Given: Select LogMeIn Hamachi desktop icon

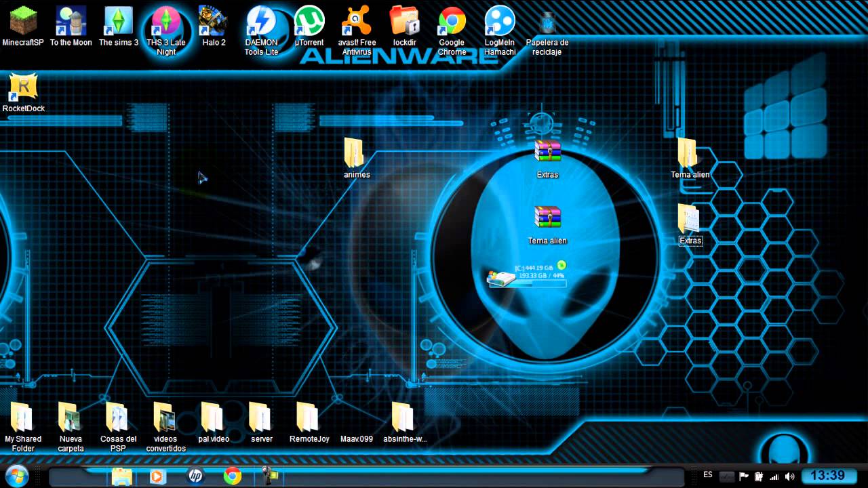Looking at the screenshot, I should [500, 30].
